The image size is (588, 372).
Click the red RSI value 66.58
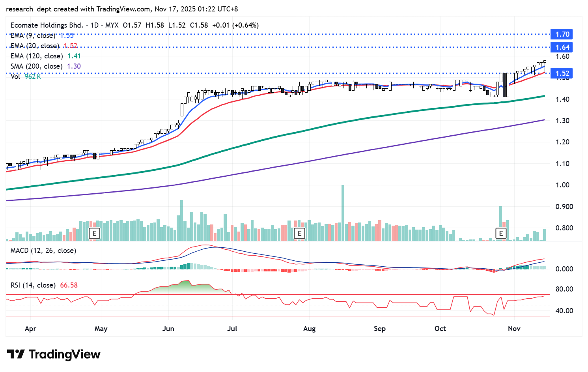pyautogui.click(x=69, y=285)
